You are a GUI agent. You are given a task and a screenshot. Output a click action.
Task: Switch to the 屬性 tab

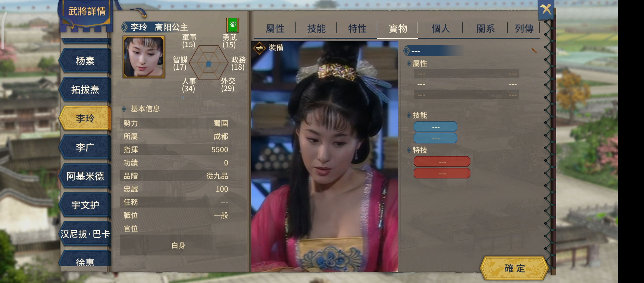pos(275,28)
